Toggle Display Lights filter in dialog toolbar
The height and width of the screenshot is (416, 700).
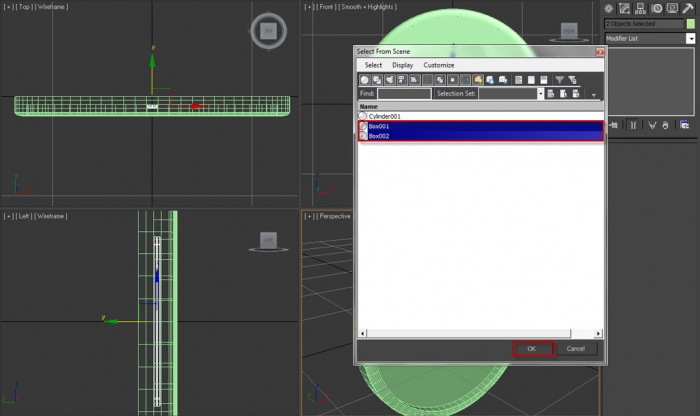point(390,80)
